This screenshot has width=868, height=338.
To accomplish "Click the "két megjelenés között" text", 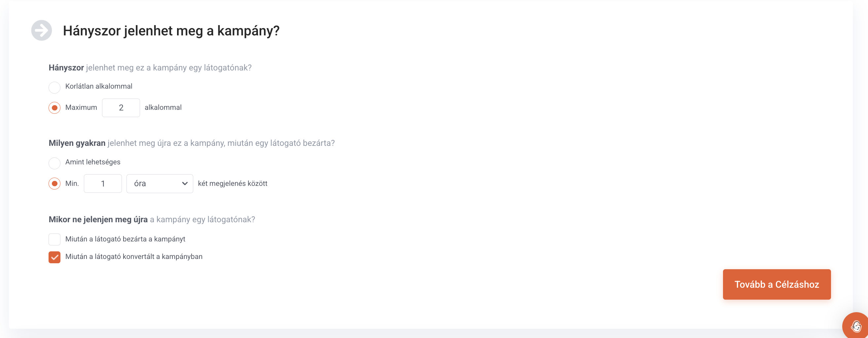I will pyautogui.click(x=233, y=184).
